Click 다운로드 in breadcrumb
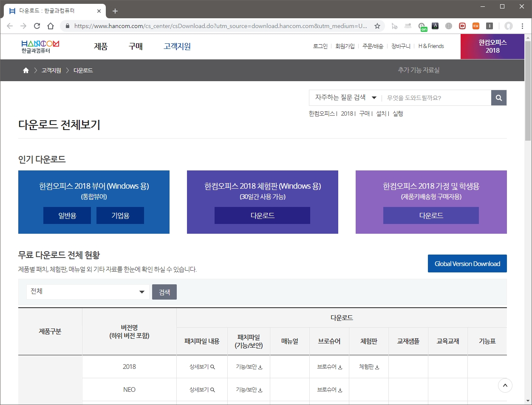The image size is (532, 405). (83, 71)
